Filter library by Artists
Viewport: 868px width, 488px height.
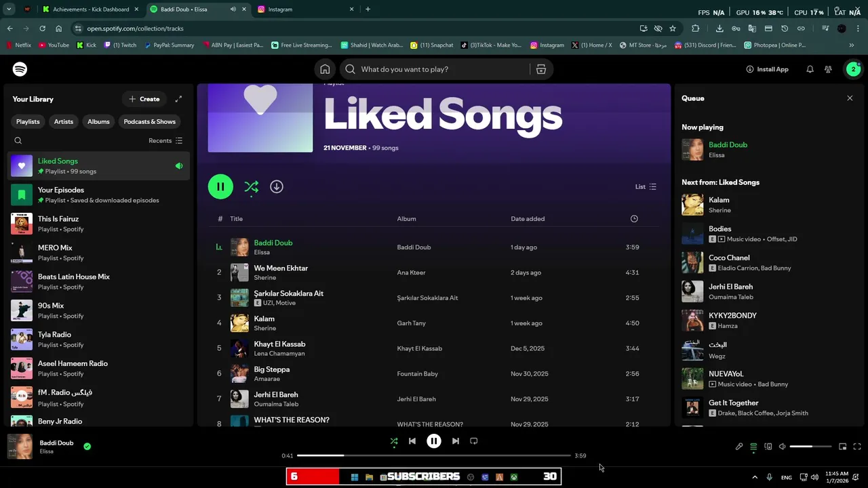(x=64, y=122)
